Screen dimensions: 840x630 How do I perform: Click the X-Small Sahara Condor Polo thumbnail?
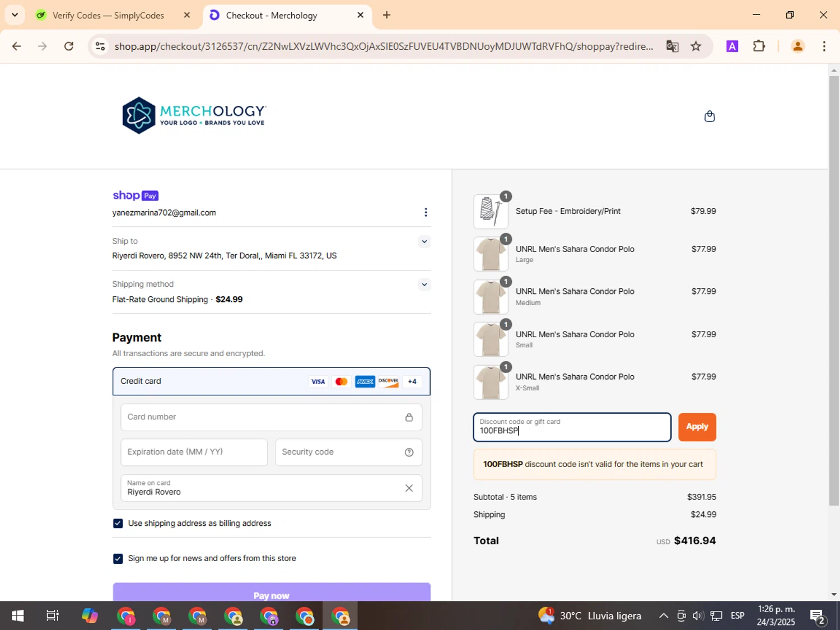pos(491,382)
